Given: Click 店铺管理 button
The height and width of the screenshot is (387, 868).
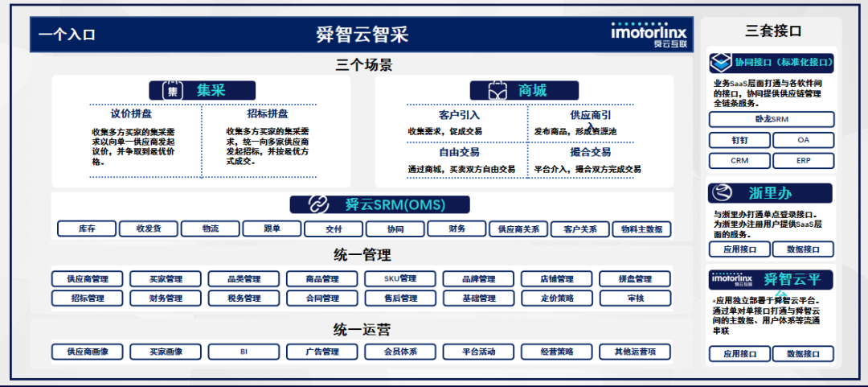Looking at the screenshot, I should click(x=556, y=279).
